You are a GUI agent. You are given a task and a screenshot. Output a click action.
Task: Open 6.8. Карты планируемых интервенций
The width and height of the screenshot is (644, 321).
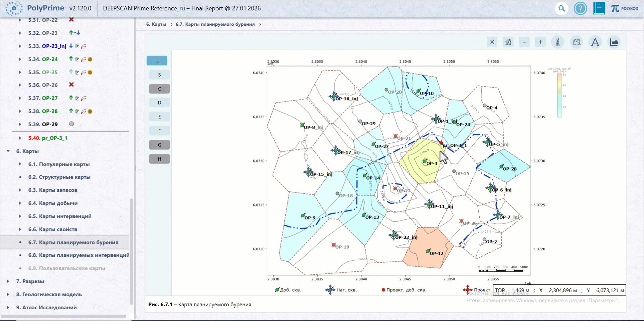[79, 255]
